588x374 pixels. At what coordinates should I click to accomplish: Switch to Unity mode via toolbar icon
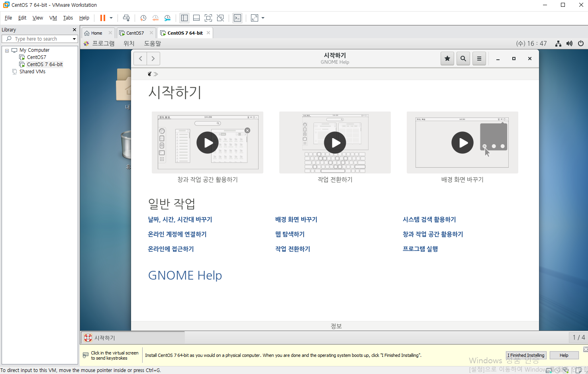220,18
